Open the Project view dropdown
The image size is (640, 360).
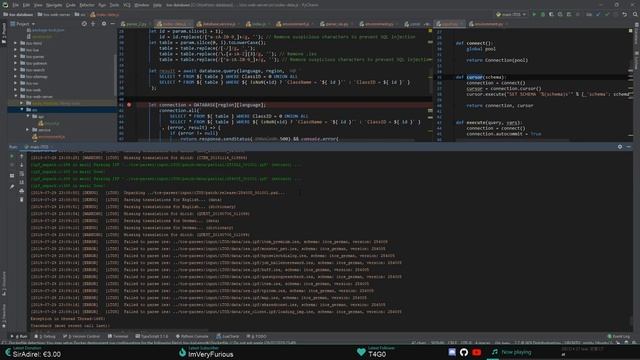pyautogui.click(x=24, y=24)
